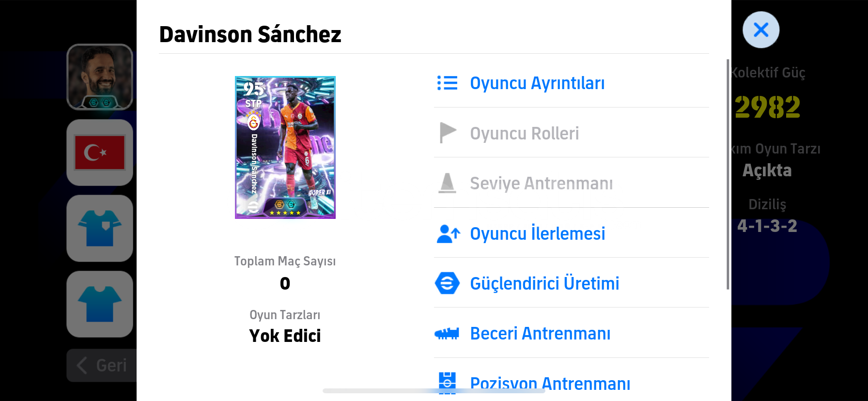Click the Seviye Antrenmanı cone icon
The image size is (868, 401).
(447, 183)
